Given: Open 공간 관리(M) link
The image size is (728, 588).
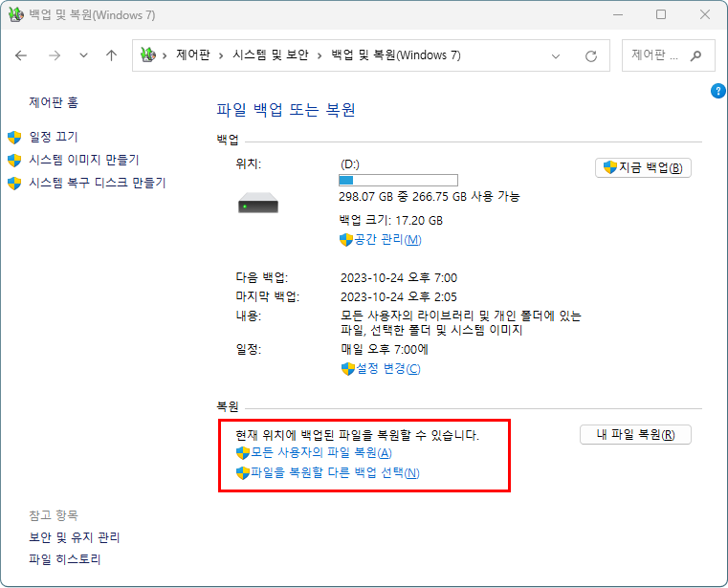Looking at the screenshot, I should [387, 239].
